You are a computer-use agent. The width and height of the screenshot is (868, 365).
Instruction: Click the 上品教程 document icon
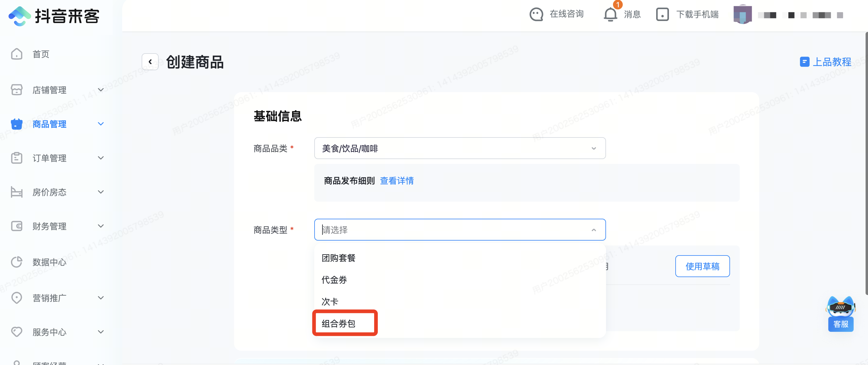[x=804, y=62]
